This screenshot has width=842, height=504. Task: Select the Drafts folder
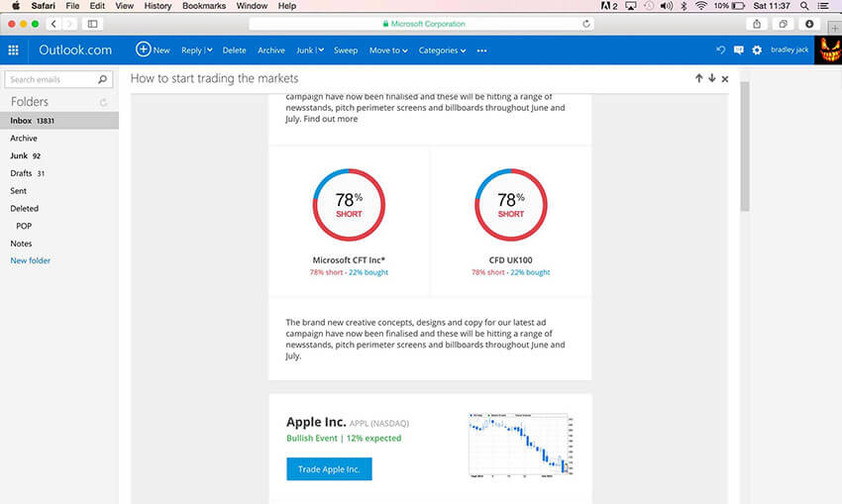(x=19, y=173)
